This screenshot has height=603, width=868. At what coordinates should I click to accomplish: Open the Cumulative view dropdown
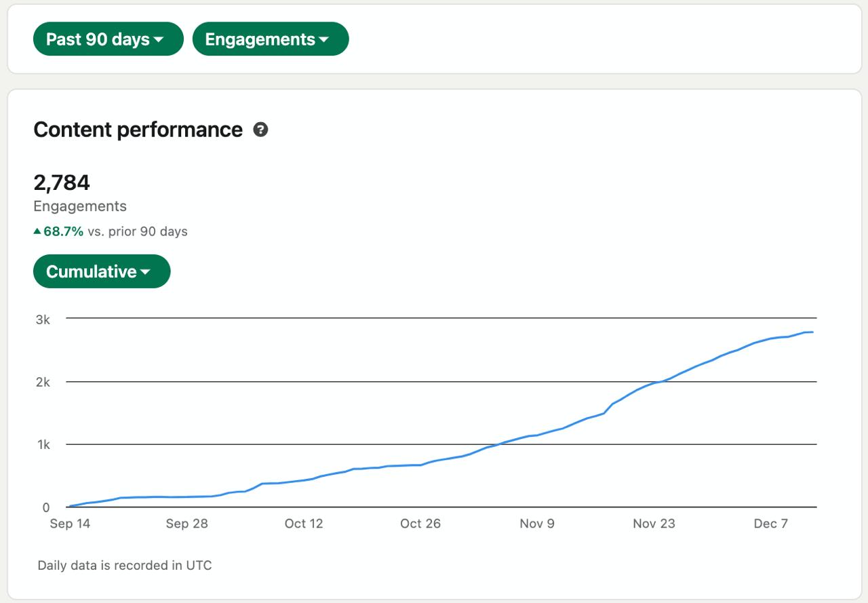pyautogui.click(x=102, y=271)
